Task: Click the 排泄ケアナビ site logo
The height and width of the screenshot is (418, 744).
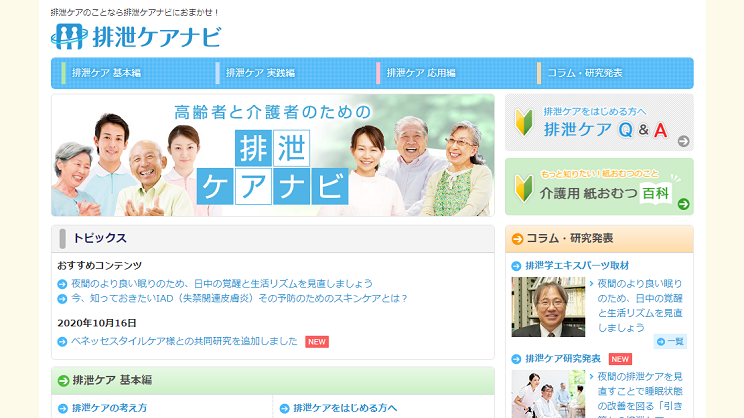Action: pos(136,37)
